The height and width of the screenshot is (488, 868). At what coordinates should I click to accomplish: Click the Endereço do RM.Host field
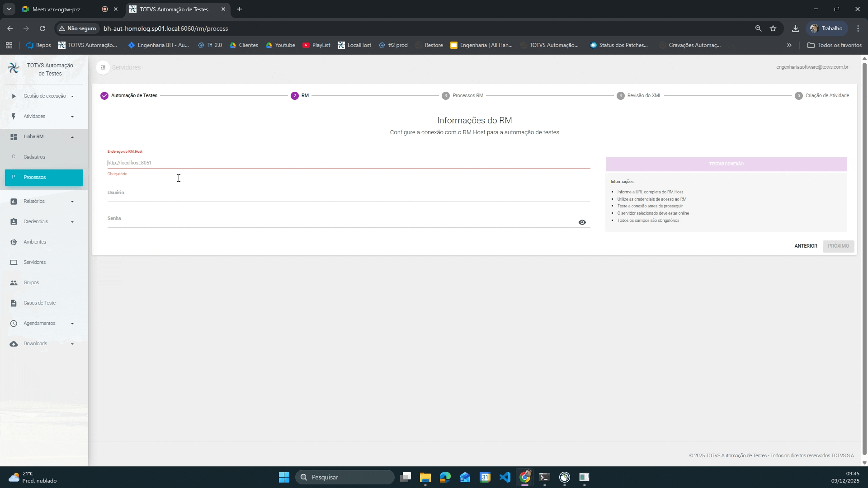pos(348,163)
